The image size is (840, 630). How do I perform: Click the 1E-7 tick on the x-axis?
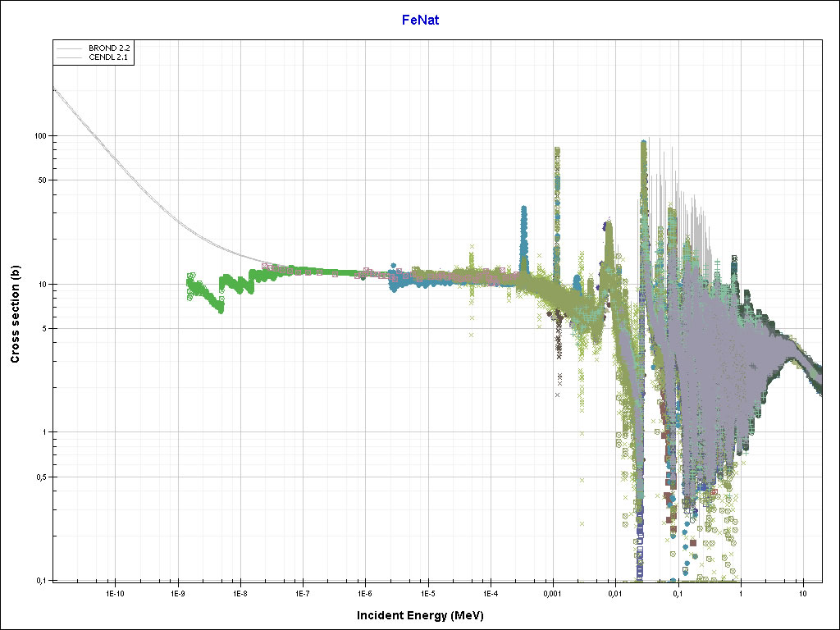click(x=302, y=591)
